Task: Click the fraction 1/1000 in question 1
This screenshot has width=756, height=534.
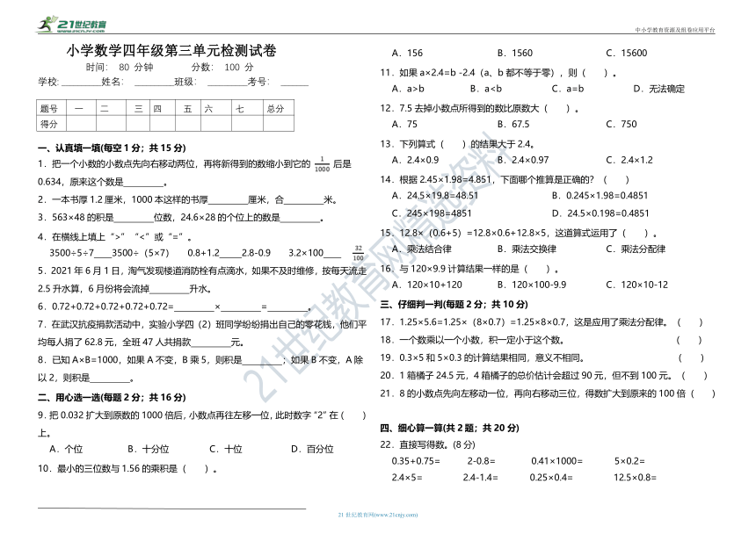Action: (322, 164)
